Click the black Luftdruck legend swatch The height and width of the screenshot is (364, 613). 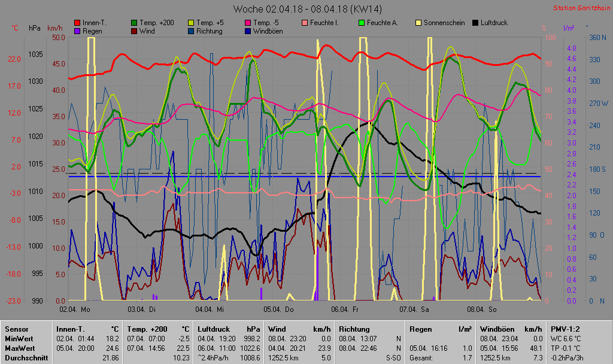coord(476,23)
